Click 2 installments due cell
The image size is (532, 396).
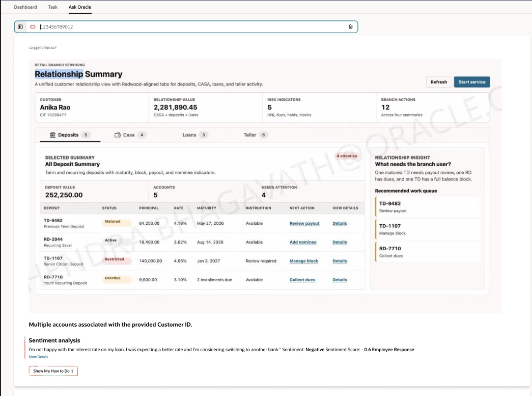(214, 280)
